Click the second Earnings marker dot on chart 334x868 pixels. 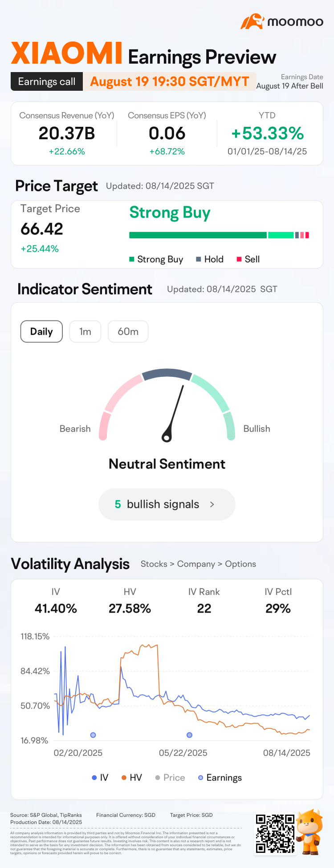pos(189,735)
